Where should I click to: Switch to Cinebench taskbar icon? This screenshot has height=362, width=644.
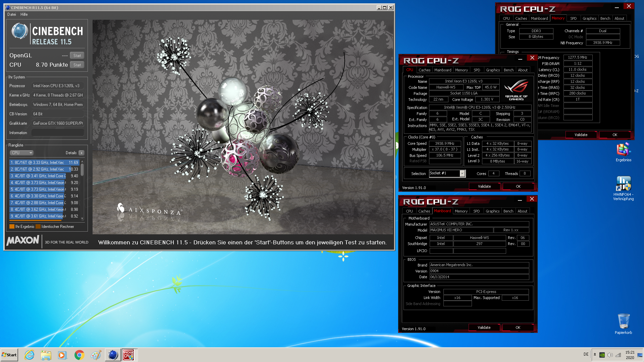tap(113, 355)
